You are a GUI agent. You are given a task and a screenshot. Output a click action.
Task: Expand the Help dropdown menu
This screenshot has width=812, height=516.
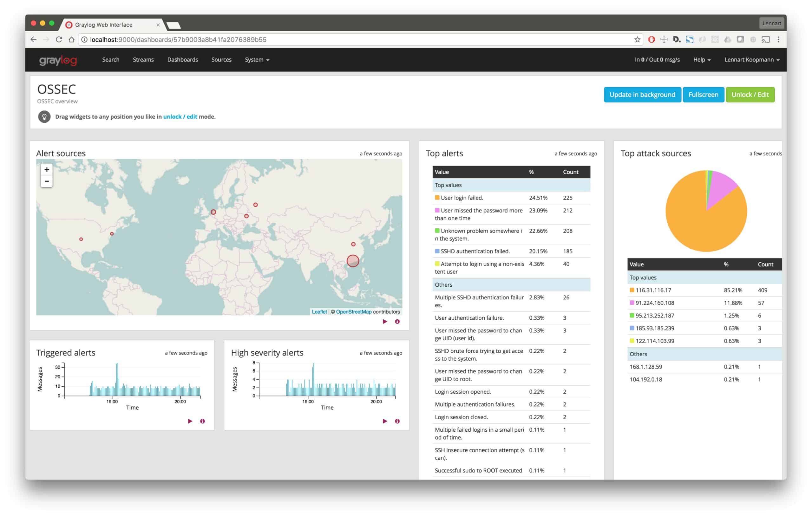tap(702, 60)
